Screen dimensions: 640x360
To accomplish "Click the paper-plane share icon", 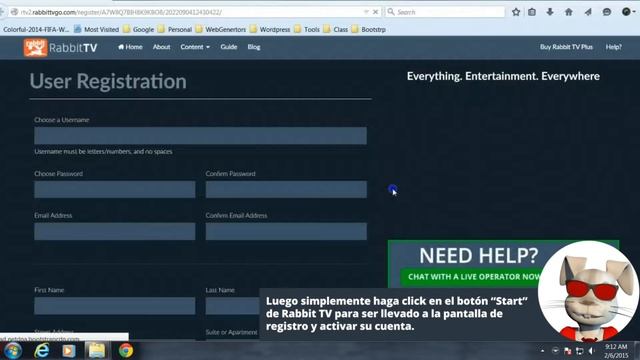I will pyautogui.click(x=588, y=12).
